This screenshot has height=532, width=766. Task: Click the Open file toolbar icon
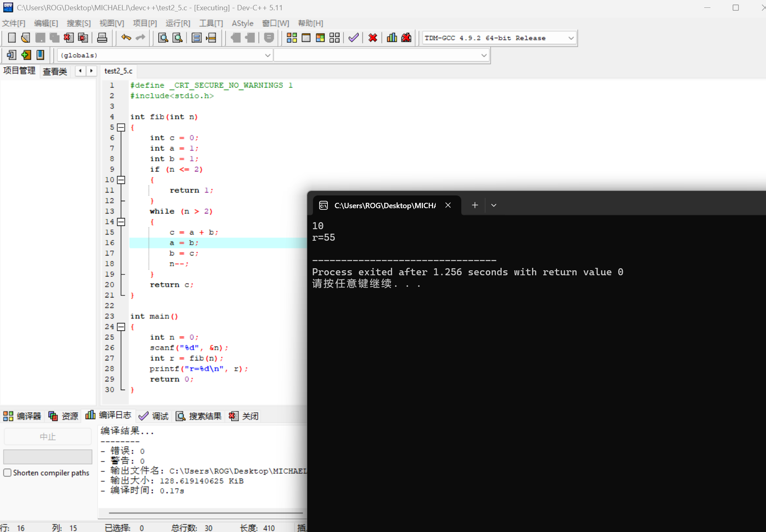tap(26, 38)
